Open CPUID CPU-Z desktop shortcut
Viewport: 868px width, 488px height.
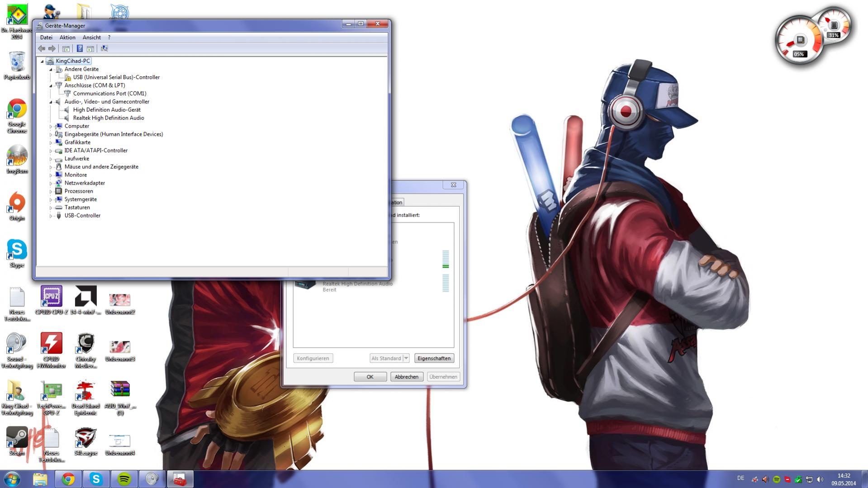click(x=51, y=300)
